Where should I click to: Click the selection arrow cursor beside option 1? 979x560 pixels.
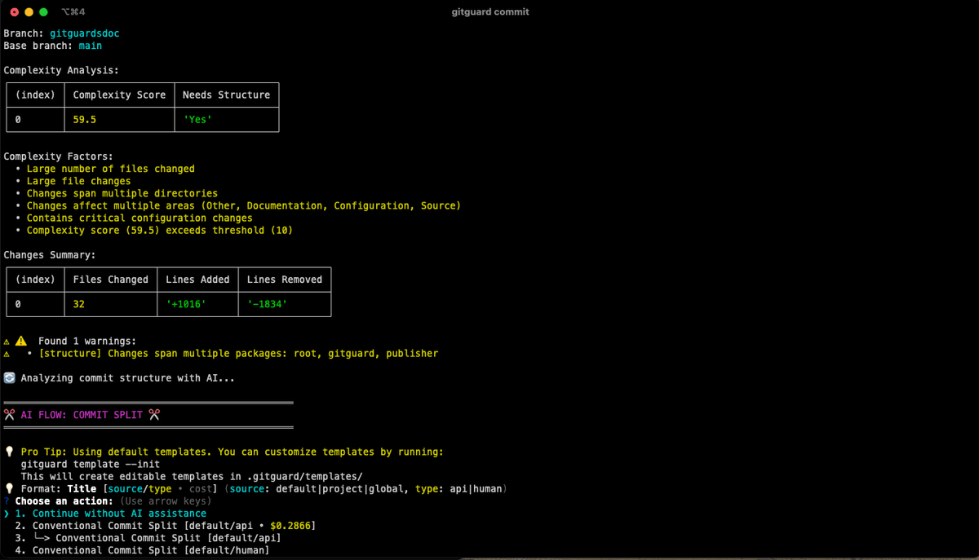point(7,514)
